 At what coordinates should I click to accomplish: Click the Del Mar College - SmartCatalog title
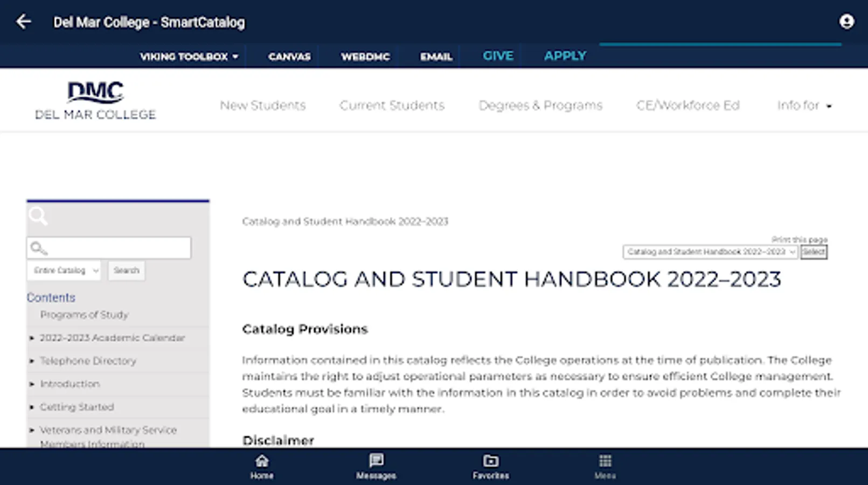[149, 22]
